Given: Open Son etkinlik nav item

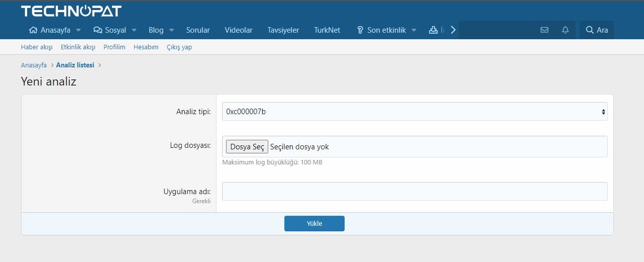Looking at the screenshot, I should pyautogui.click(x=381, y=30).
